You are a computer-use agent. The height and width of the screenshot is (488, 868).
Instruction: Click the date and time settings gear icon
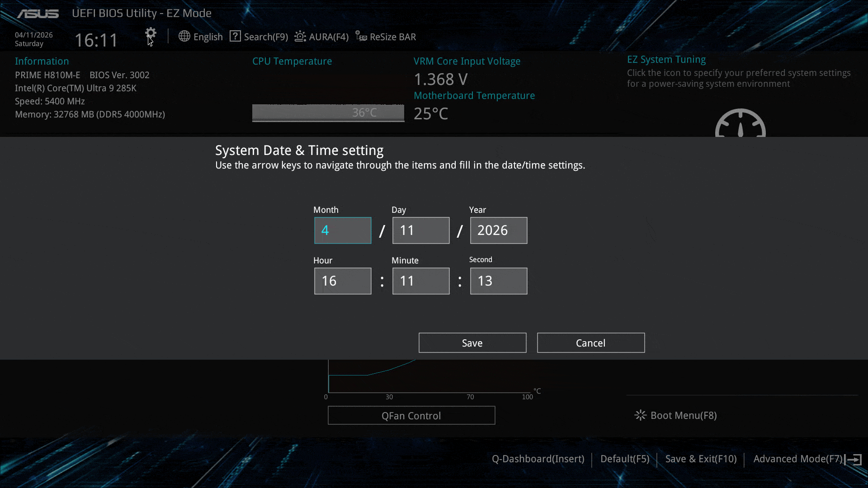click(x=151, y=33)
